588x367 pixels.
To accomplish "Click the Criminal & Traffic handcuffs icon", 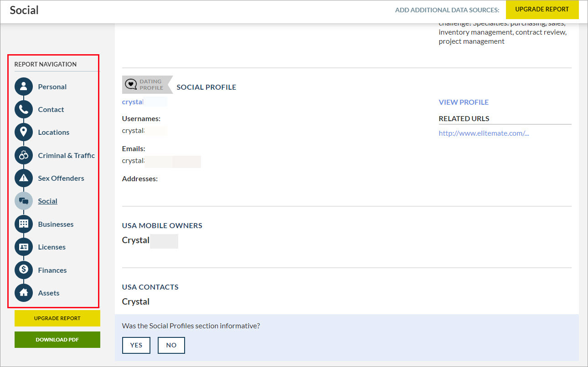I will click(24, 155).
